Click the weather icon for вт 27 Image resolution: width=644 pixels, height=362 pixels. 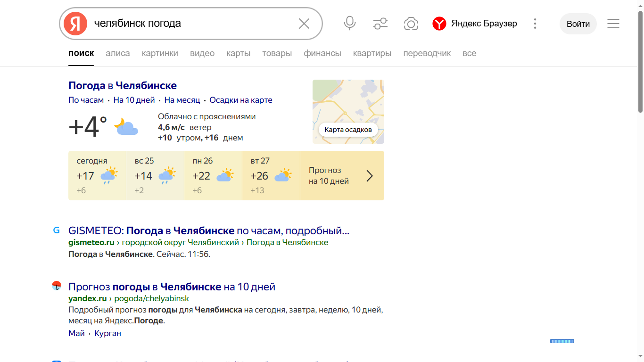[283, 175]
